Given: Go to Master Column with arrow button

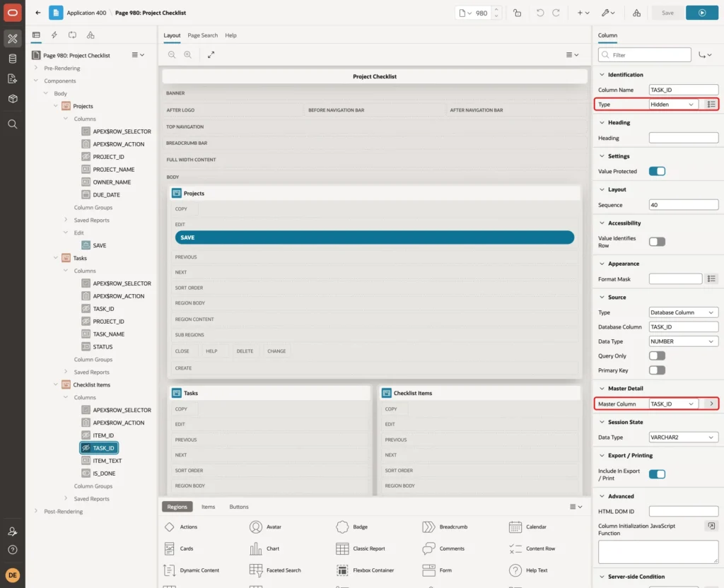Looking at the screenshot, I should point(711,404).
